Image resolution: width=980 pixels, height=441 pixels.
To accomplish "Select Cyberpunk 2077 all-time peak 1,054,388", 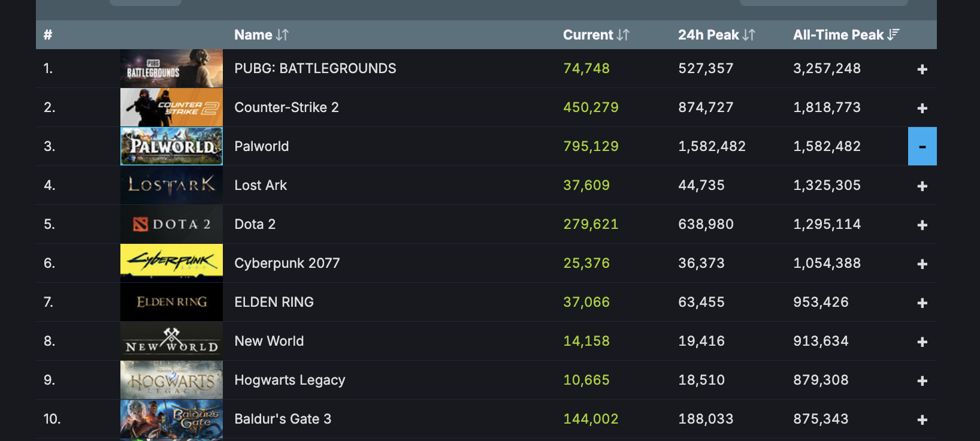I will [827, 263].
